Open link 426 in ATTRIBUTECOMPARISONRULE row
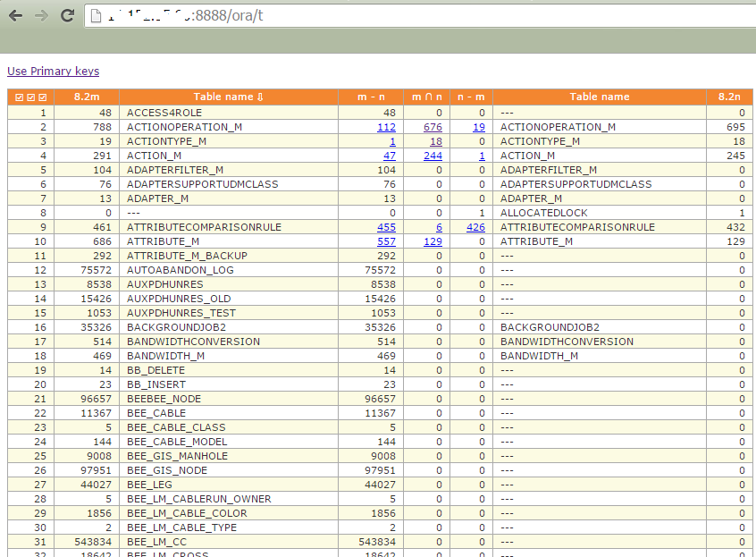This screenshot has width=756, height=557. coord(475,227)
